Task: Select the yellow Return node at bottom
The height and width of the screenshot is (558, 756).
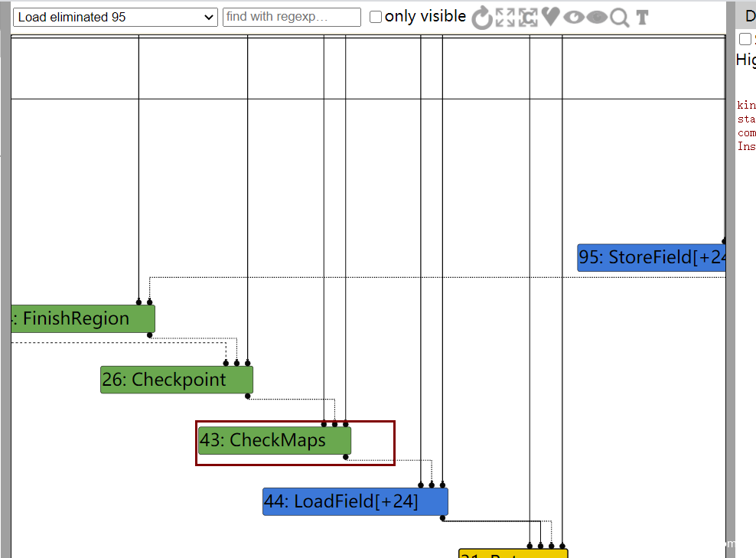Action: [x=513, y=553]
